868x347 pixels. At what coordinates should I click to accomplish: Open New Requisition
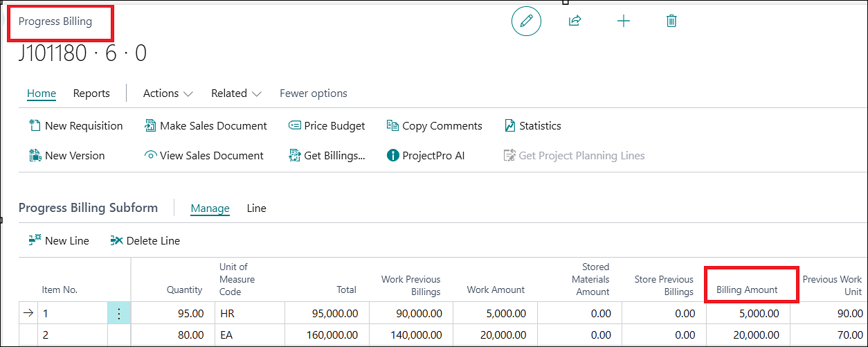(x=75, y=126)
